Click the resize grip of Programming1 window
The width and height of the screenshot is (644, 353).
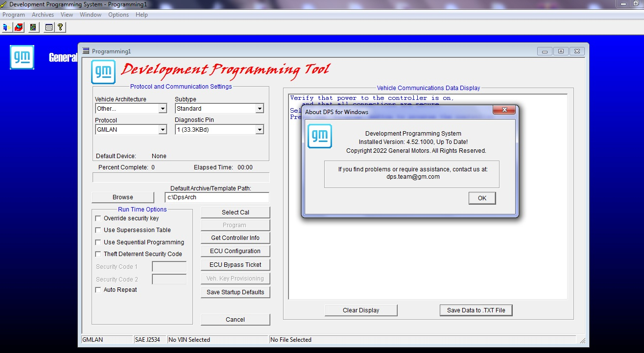583,340
